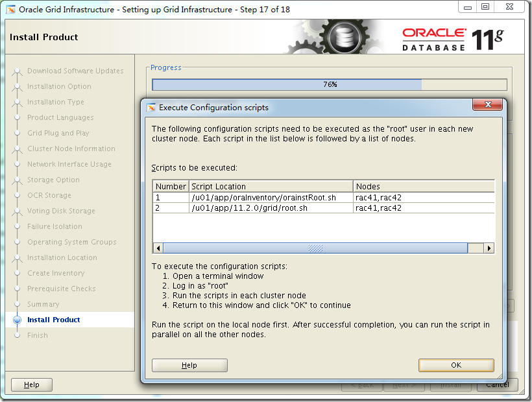Click the horizontal scrollbar thumb in the scripts table

tap(315, 248)
